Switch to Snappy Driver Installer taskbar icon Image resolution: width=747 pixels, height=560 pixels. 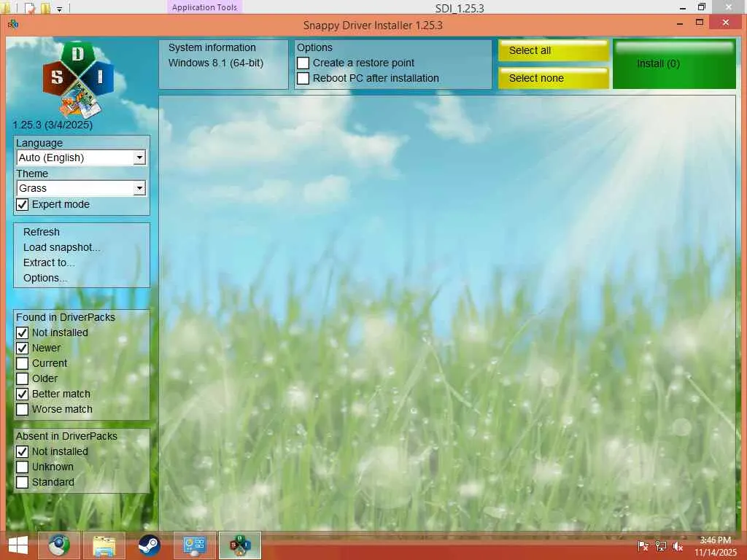point(239,545)
